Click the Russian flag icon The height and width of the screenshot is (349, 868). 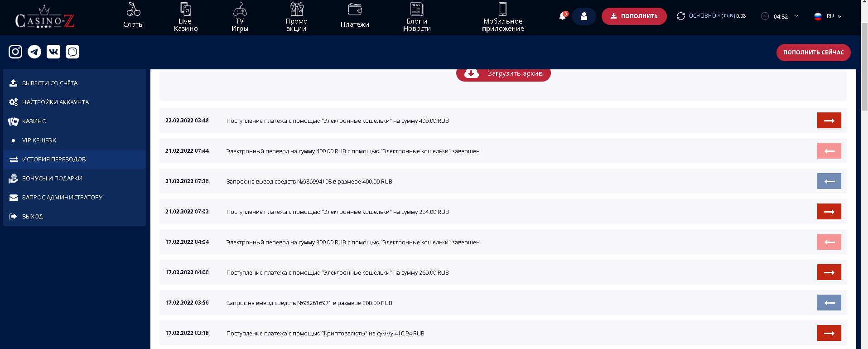[818, 16]
